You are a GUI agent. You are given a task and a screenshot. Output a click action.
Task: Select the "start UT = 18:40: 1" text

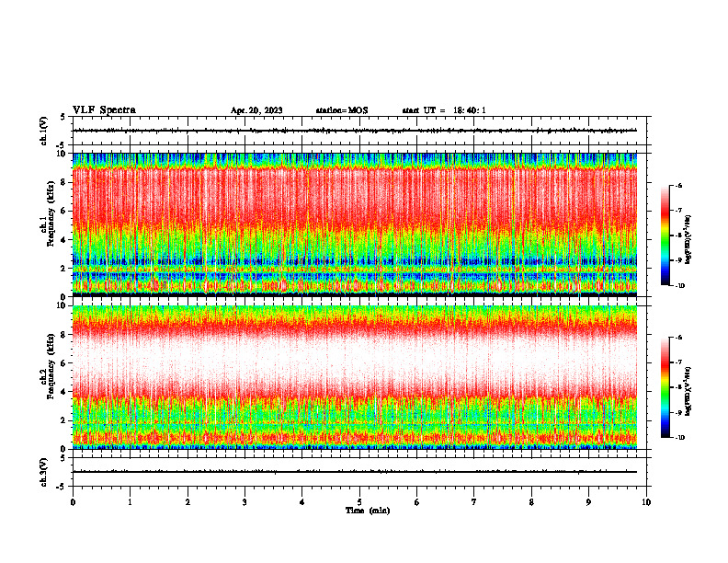[x=444, y=110]
